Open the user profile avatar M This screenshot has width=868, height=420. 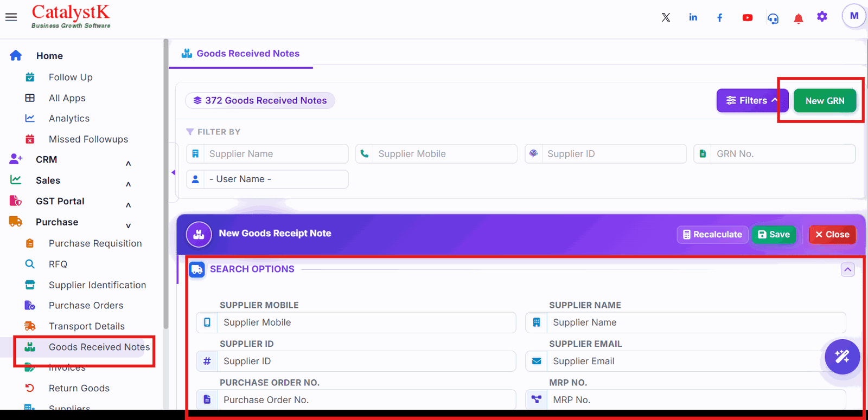854,16
